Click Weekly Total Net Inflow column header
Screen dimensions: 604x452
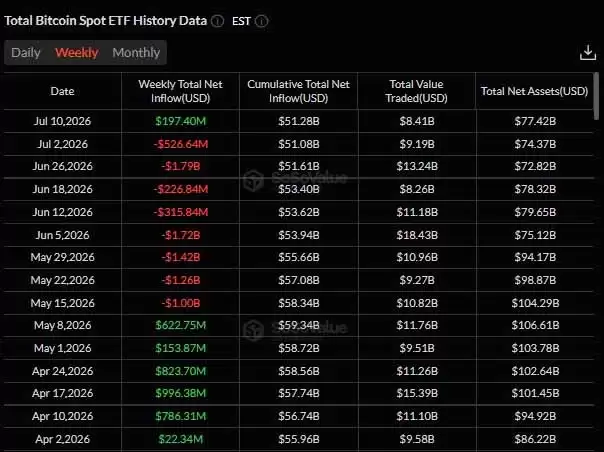pyautogui.click(x=180, y=91)
